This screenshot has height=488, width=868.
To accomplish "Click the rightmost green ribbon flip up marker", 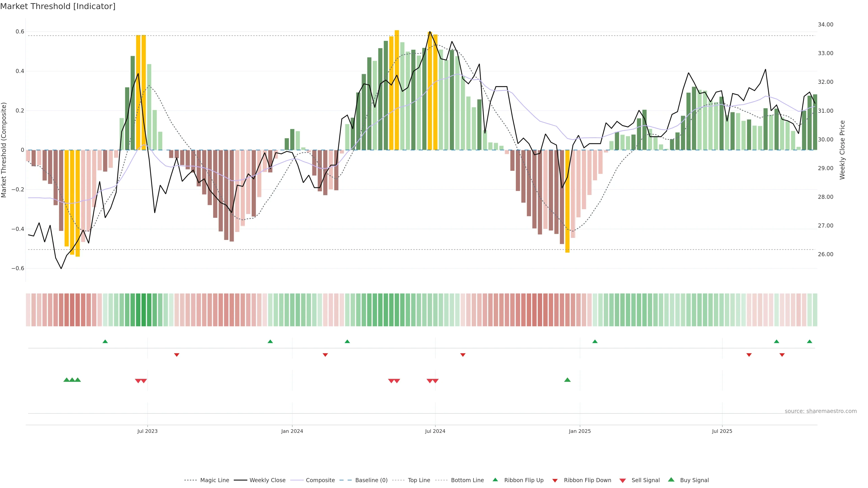I will point(810,342).
